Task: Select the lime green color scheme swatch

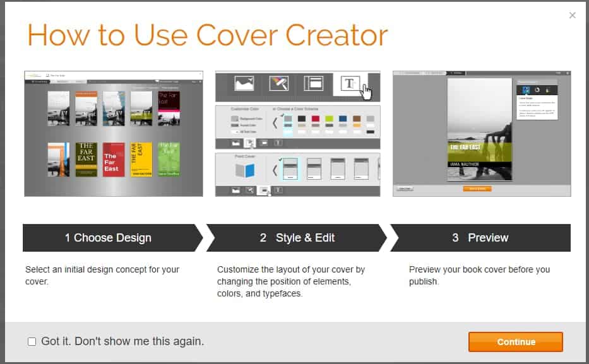Action: tap(329, 119)
